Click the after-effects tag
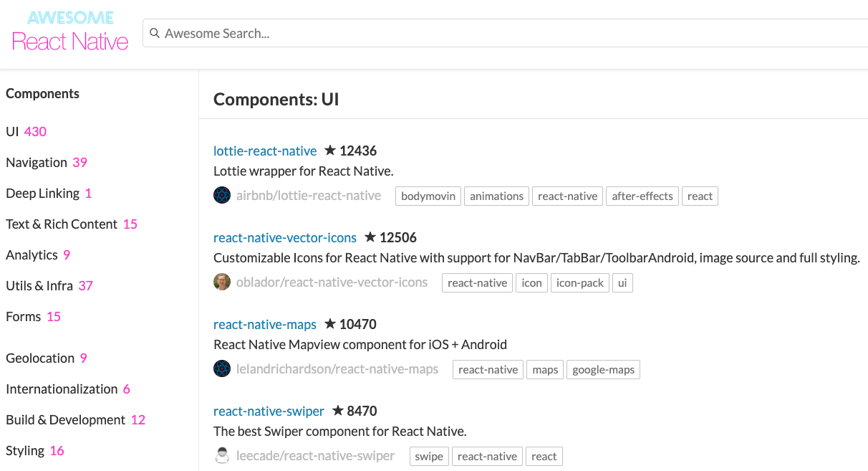The height and width of the screenshot is (471, 868). (x=642, y=196)
